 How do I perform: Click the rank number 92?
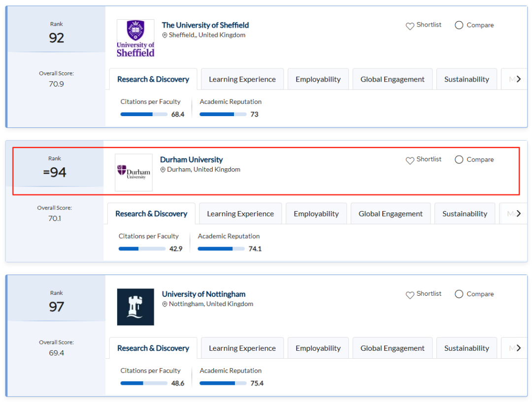[x=56, y=38]
